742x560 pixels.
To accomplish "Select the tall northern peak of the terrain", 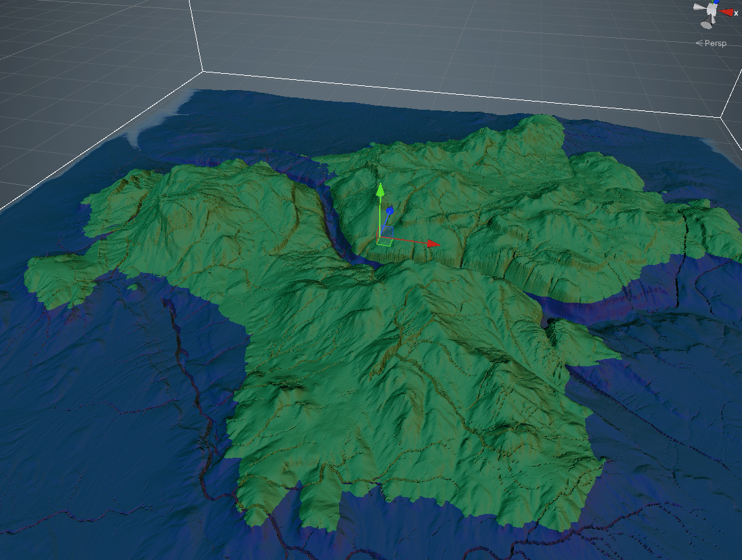I will [543, 125].
